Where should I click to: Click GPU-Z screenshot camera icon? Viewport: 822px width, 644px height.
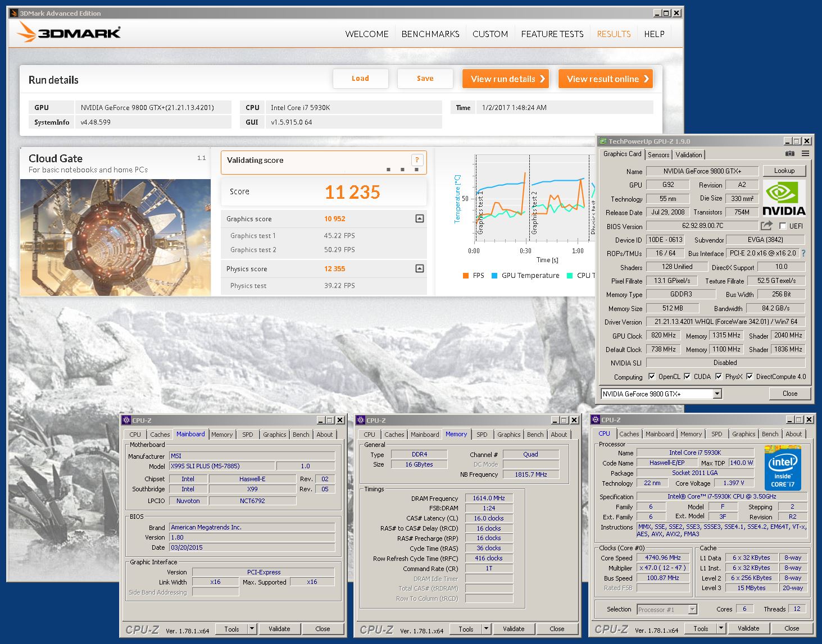789,154
